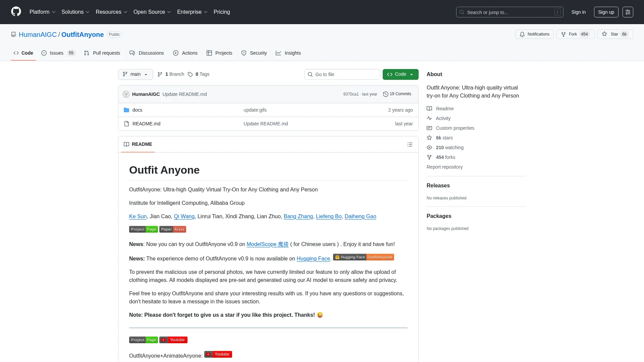Open the README outline icon
This screenshot has width=644, height=362.
[x=410, y=144]
